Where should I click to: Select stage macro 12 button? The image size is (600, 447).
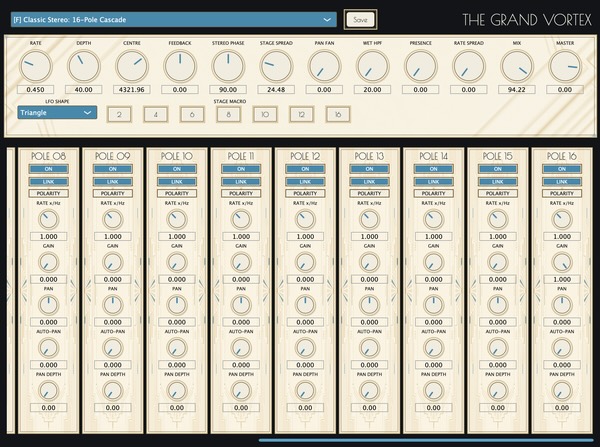pos(302,114)
